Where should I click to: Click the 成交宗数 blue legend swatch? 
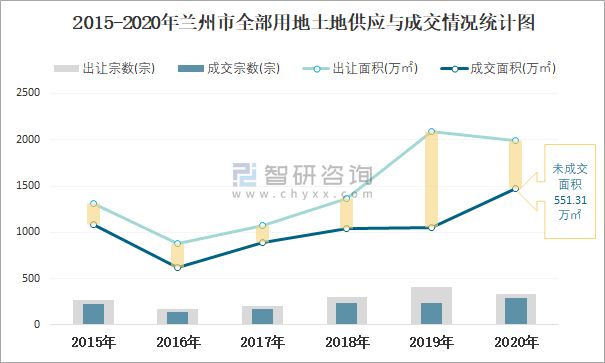(191, 69)
